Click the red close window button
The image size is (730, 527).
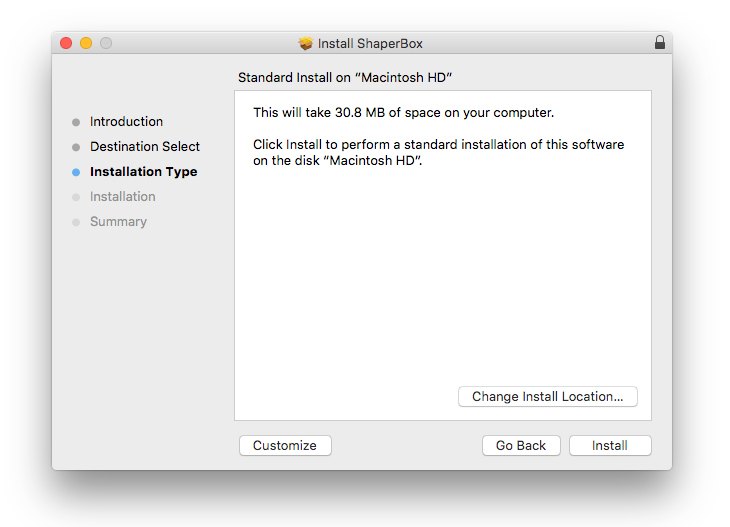(x=66, y=43)
